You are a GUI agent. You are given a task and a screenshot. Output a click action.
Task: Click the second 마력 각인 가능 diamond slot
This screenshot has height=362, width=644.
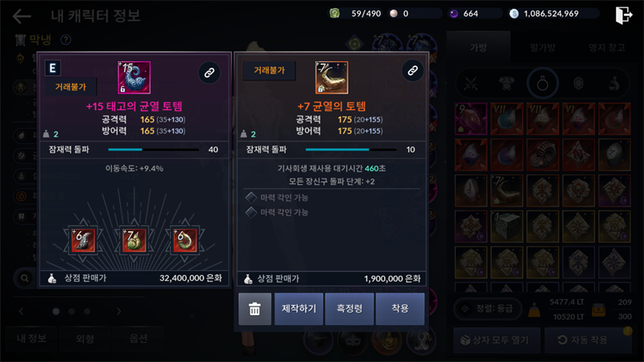click(x=251, y=212)
